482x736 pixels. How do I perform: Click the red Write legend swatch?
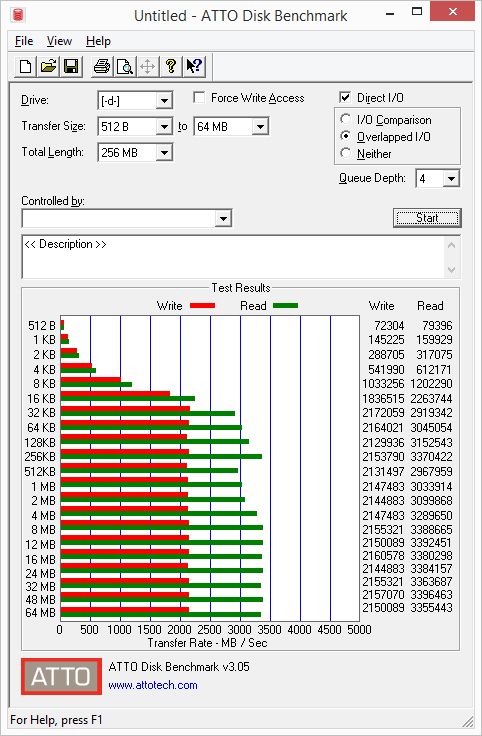click(x=202, y=306)
